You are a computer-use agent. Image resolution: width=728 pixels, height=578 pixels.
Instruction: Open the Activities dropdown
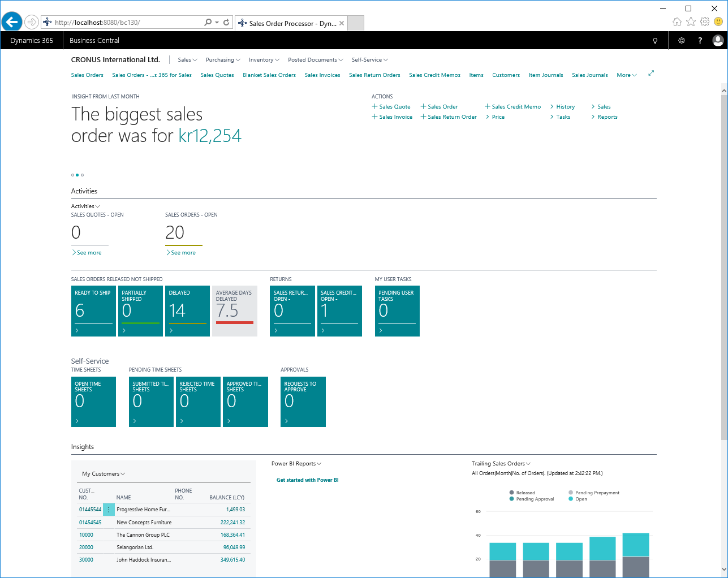85,206
